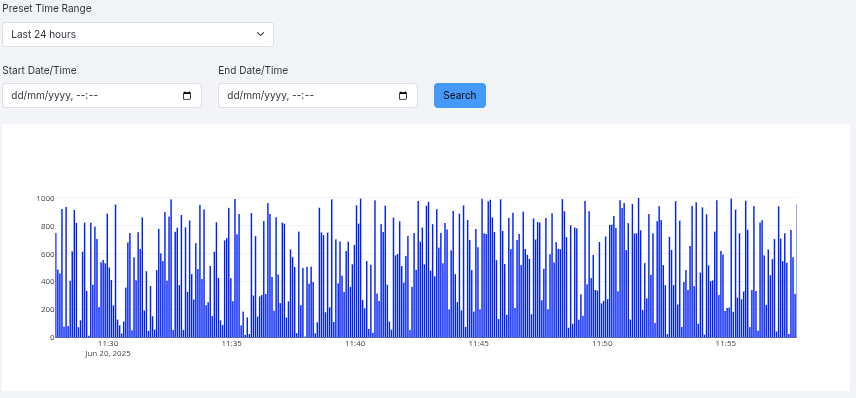The width and height of the screenshot is (856, 398).
Task: Focus the End Date/Time input field
Action: [x=318, y=96]
